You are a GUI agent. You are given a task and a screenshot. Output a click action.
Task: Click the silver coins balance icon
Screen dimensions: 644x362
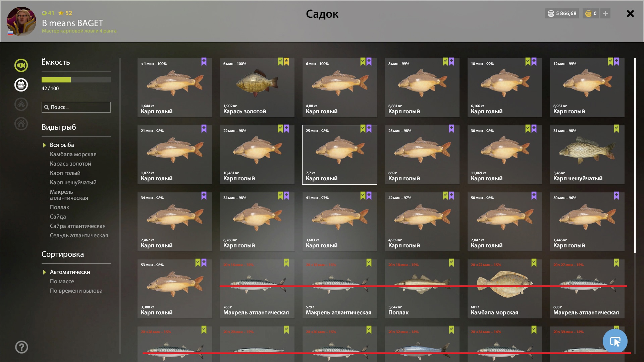coord(551,13)
